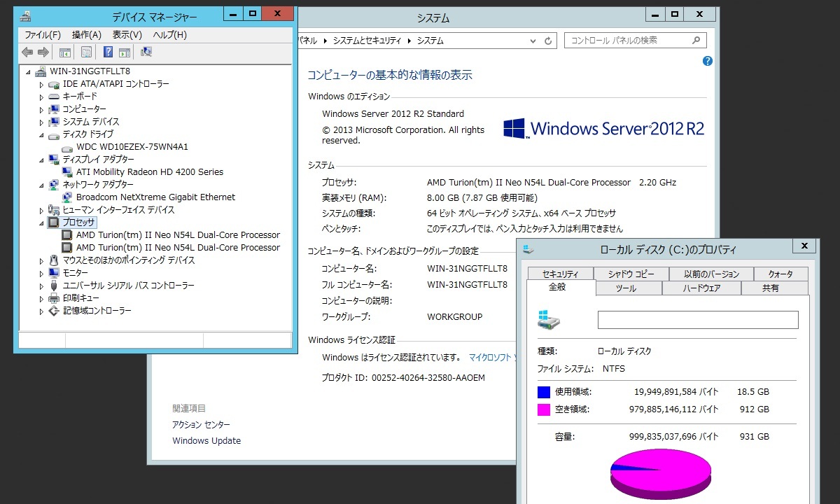
Task: Open the Properties toolbar icon in Device Manager
Action: [x=87, y=52]
